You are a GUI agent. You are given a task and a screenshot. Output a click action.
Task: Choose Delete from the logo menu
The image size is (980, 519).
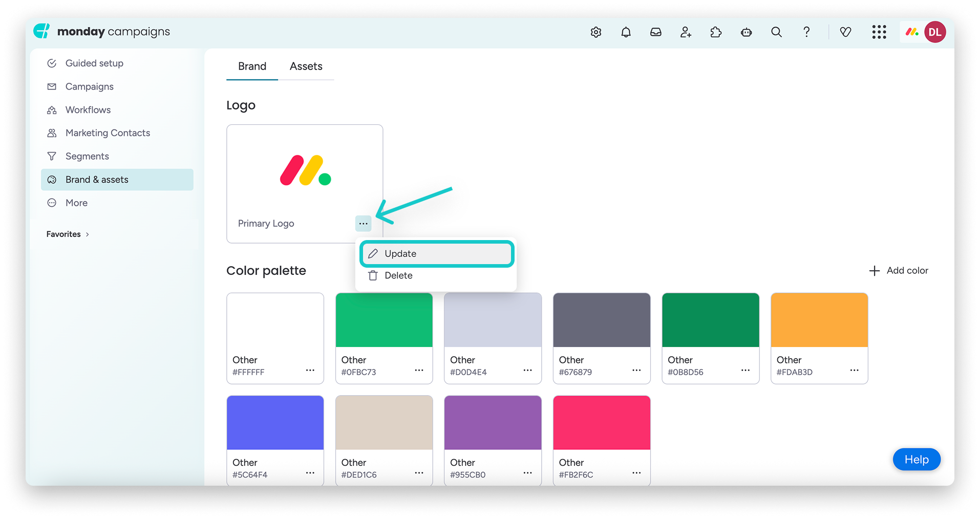click(x=437, y=275)
